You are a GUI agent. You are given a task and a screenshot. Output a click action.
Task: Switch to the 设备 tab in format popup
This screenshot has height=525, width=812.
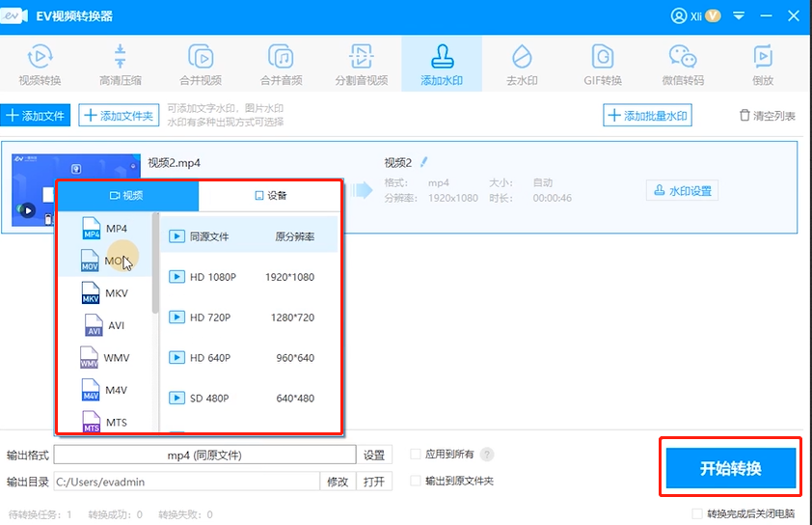click(271, 195)
